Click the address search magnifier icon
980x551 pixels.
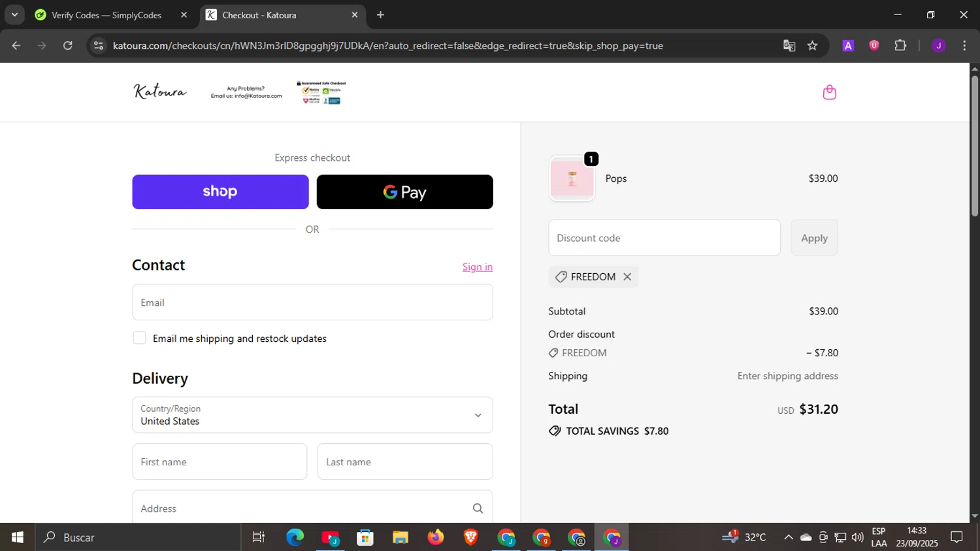(x=478, y=509)
